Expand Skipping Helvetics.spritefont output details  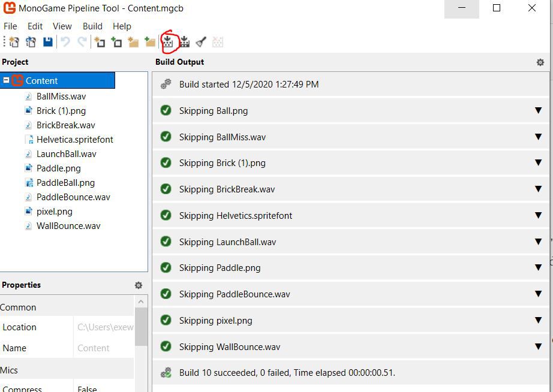(x=538, y=215)
